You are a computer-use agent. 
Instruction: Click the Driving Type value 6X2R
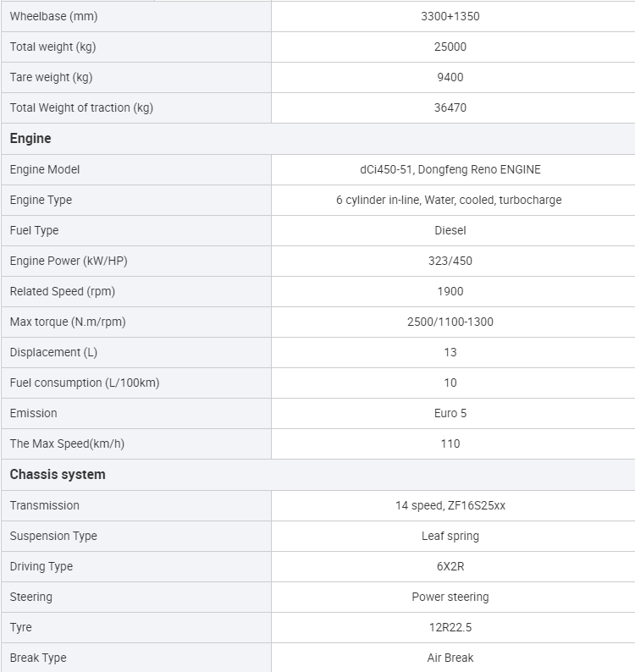pos(450,566)
